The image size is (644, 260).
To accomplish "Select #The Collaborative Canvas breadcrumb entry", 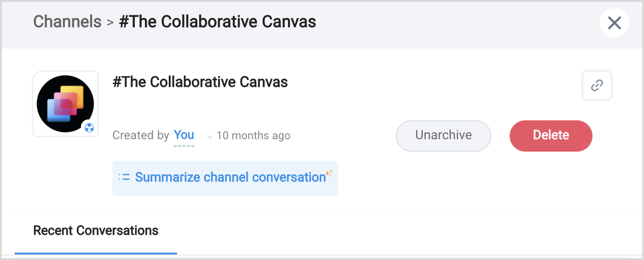I will tap(217, 22).
